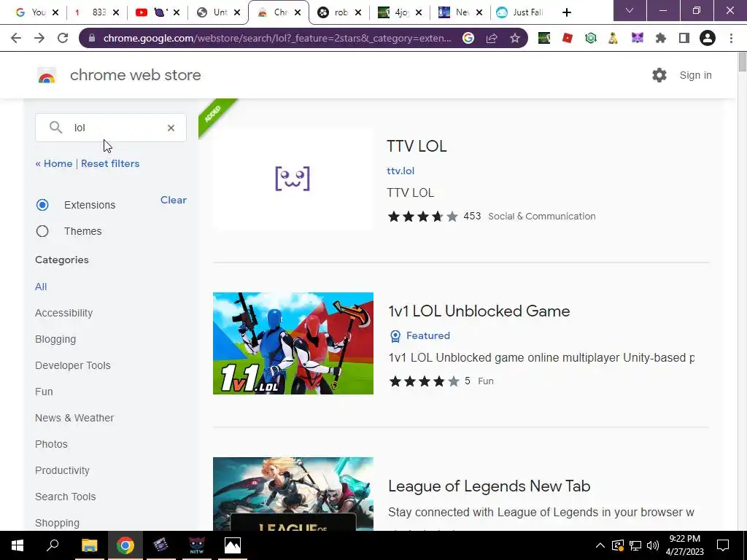This screenshot has height=560, width=747.
Task: Reload the current page
Action: pos(63,38)
